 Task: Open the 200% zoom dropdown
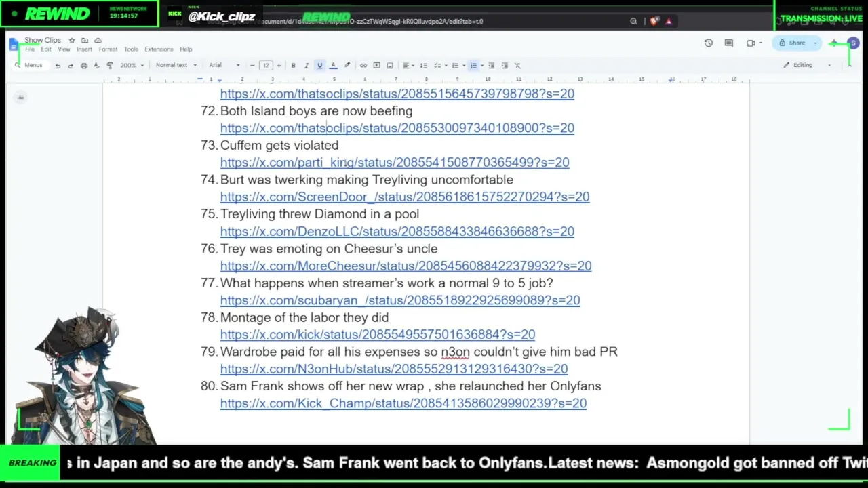tap(132, 66)
